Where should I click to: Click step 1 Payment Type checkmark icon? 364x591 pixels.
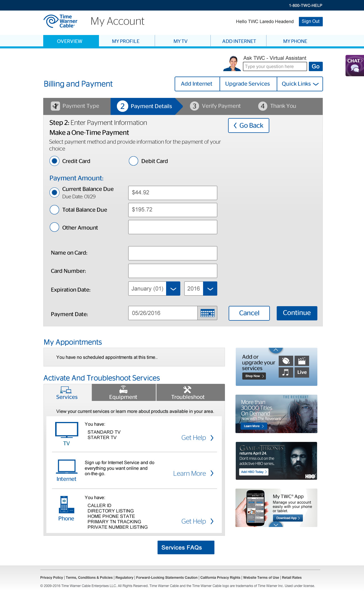coord(55,106)
